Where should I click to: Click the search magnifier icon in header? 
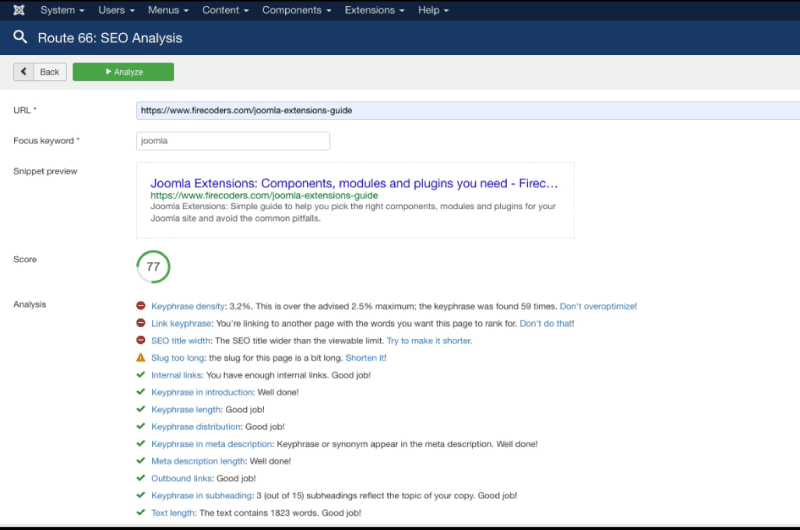click(20, 37)
